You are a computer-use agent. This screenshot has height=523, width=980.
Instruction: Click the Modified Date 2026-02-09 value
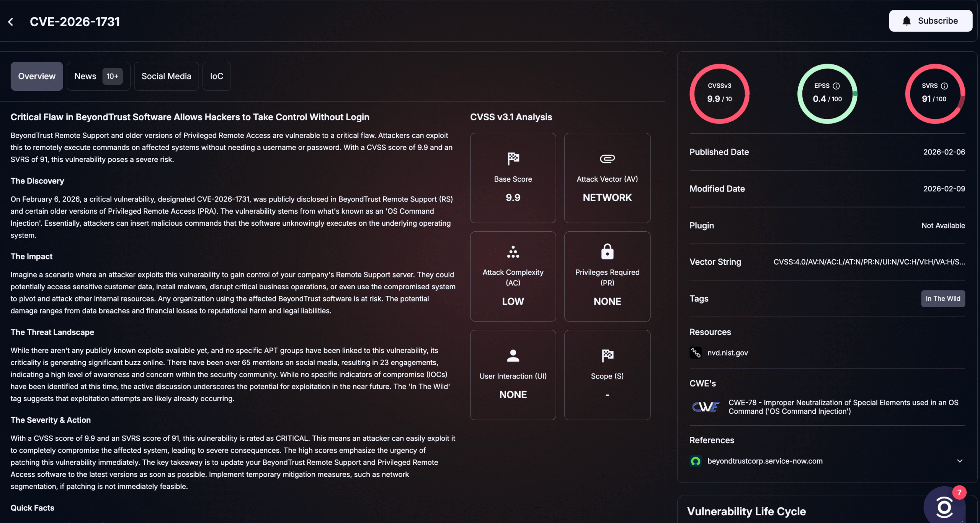[x=944, y=189]
